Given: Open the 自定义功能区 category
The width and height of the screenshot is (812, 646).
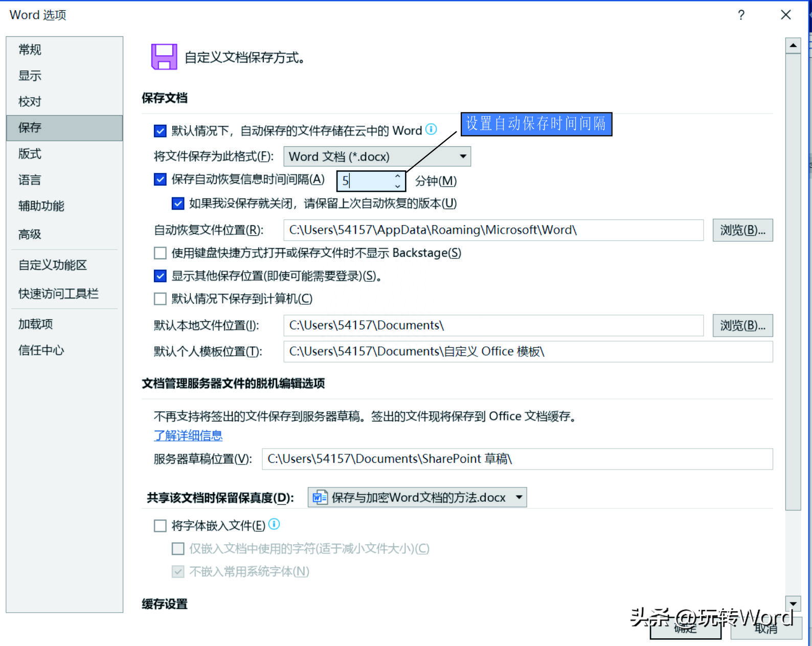Looking at the screenshot, I should point(64,265).
